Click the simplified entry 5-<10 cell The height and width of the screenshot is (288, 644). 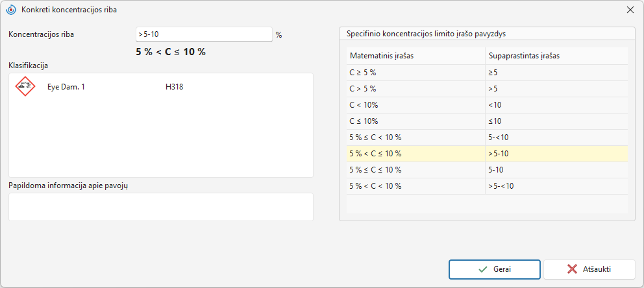pos(556,138)
